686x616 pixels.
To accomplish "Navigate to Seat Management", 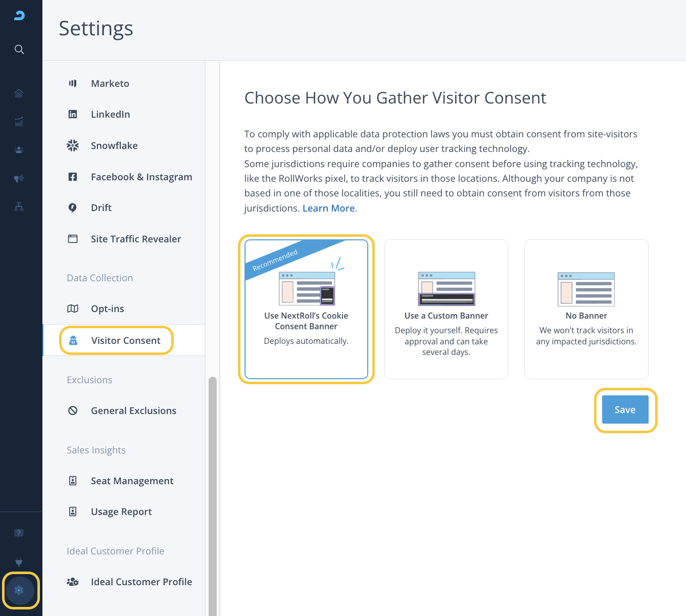I will (132, 481).
